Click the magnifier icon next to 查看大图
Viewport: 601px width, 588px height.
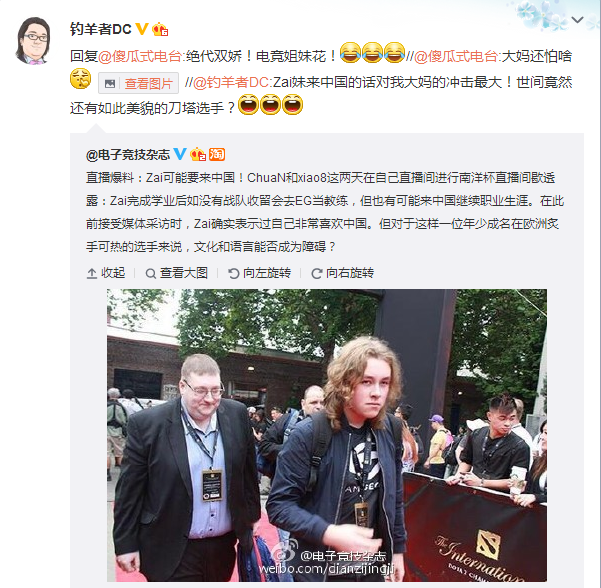[x=151, y=274]
